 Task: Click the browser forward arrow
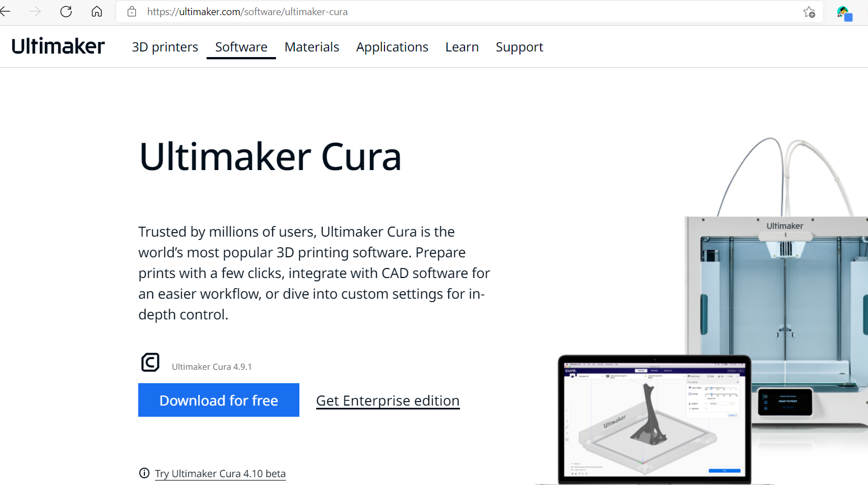[35, 11]
